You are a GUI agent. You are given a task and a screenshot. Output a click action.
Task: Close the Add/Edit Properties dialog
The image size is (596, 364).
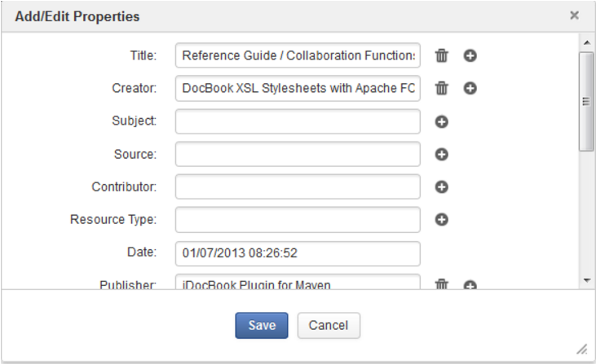point(574,15)
